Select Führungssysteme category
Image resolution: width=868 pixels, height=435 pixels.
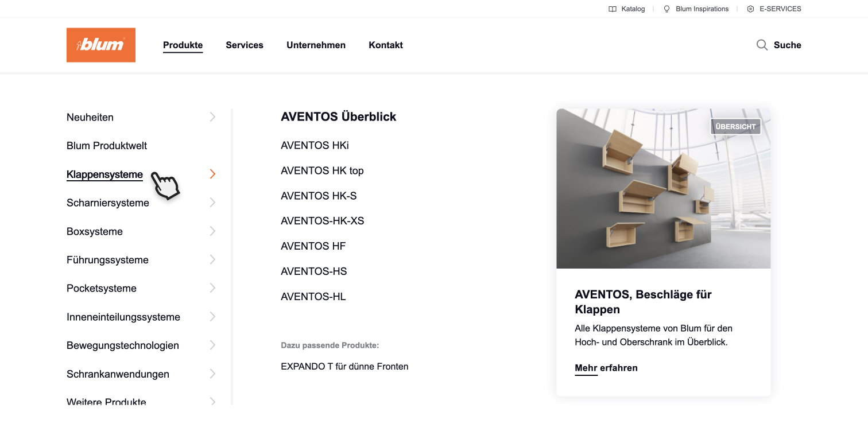(107, 260)
